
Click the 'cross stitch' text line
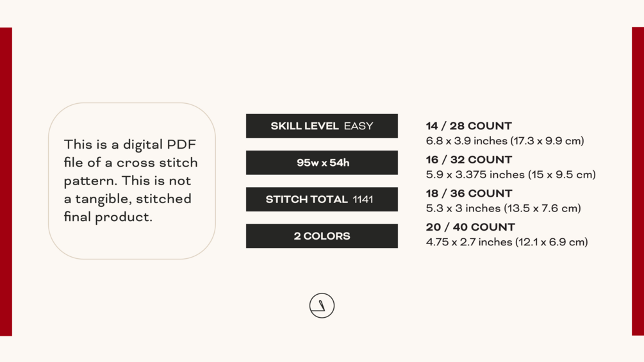coord(131,163)
